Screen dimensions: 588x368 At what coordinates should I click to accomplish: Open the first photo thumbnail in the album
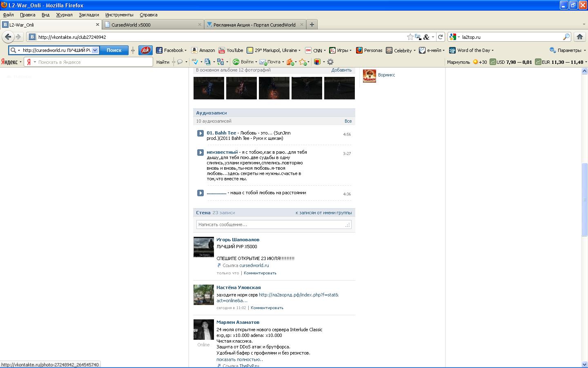click(209, 88)
